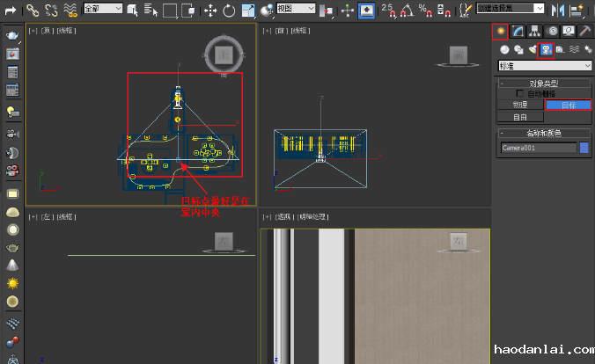Image resolution: width=595 pixels, height=364 pixels.
Task: Click the Use Pivot Point Center icon
Action: tap(326, 11)
